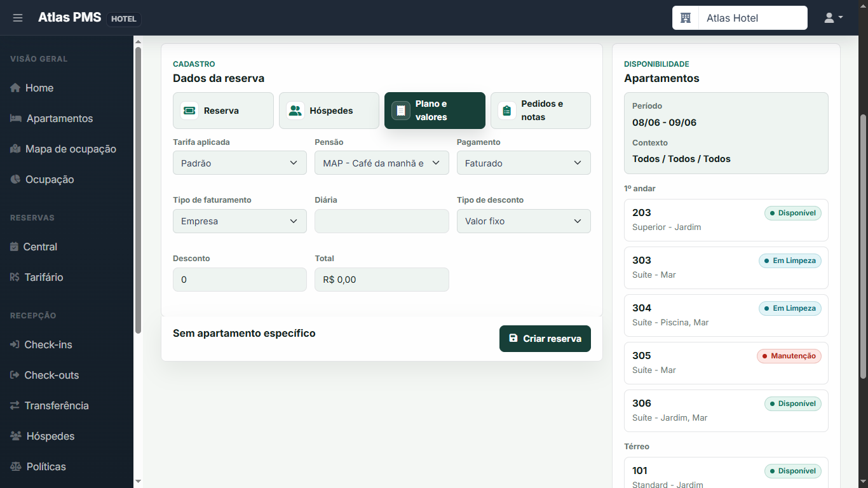Open the Pensão dropdown showing MAP
The height and width of the screenshot is (488, 868).
pos(382,163)
